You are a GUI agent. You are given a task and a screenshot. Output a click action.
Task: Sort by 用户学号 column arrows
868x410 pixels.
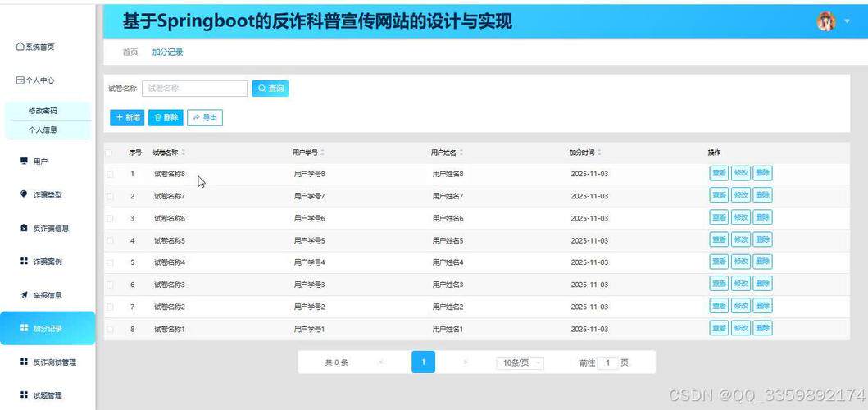[323, 153]
